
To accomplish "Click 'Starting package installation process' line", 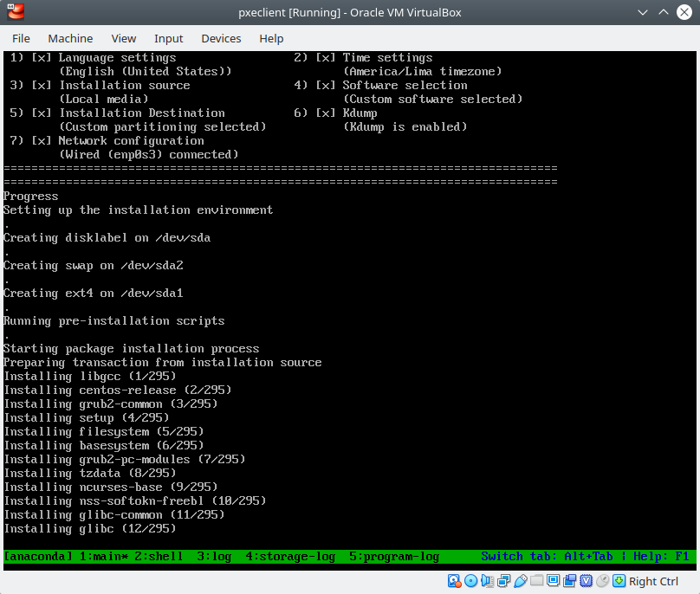I will point(132,349).
